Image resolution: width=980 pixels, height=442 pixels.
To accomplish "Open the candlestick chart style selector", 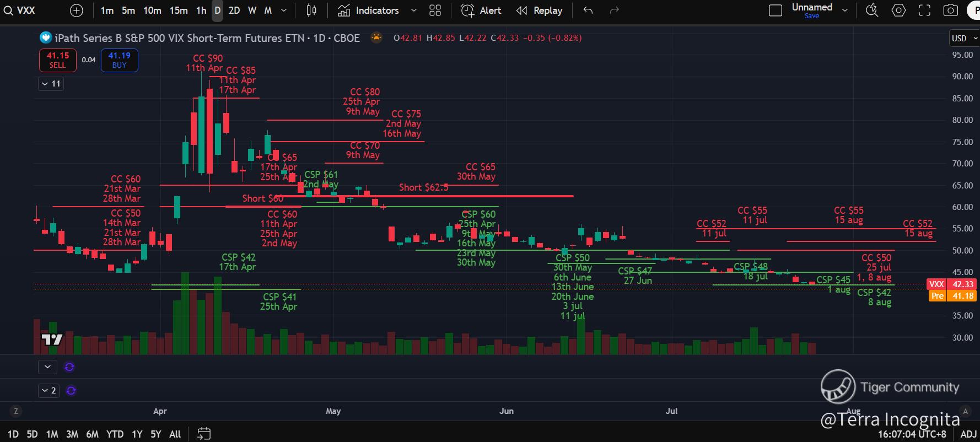I will (x=311, y=10).
